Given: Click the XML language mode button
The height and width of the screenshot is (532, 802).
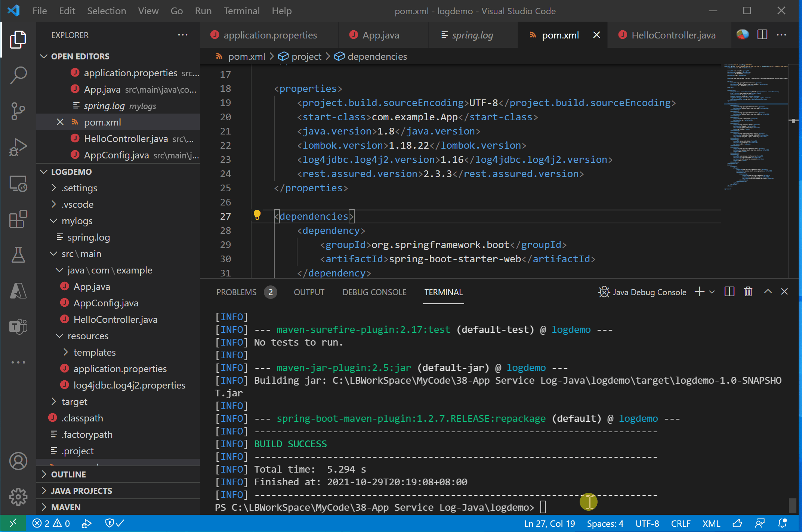Looking at the screenshot, I should [x=711, y=524].
